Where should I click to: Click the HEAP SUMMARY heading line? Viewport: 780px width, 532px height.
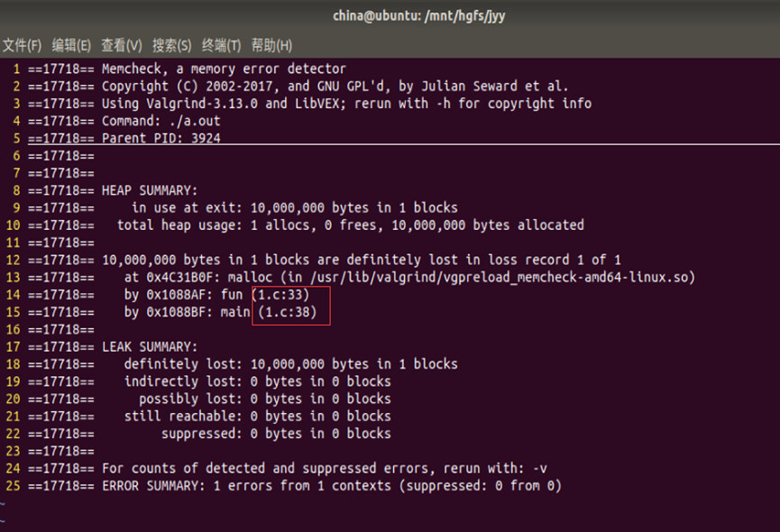click(149, 190)
